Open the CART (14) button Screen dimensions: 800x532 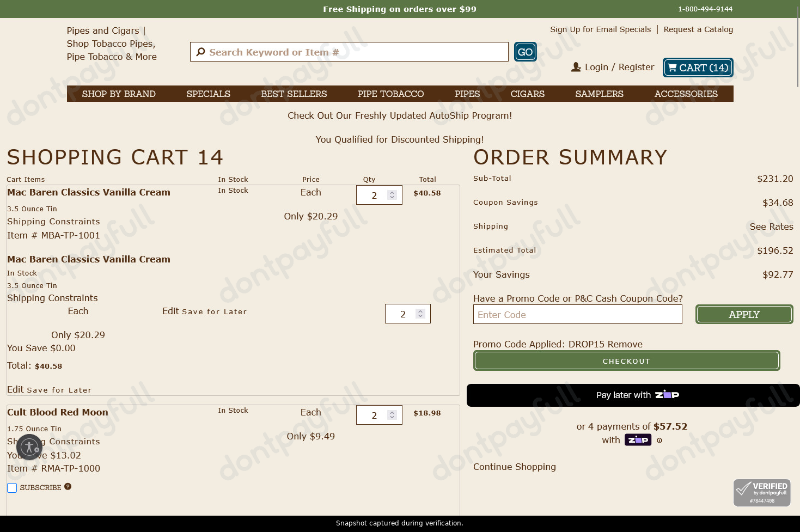tap(698, 68)
